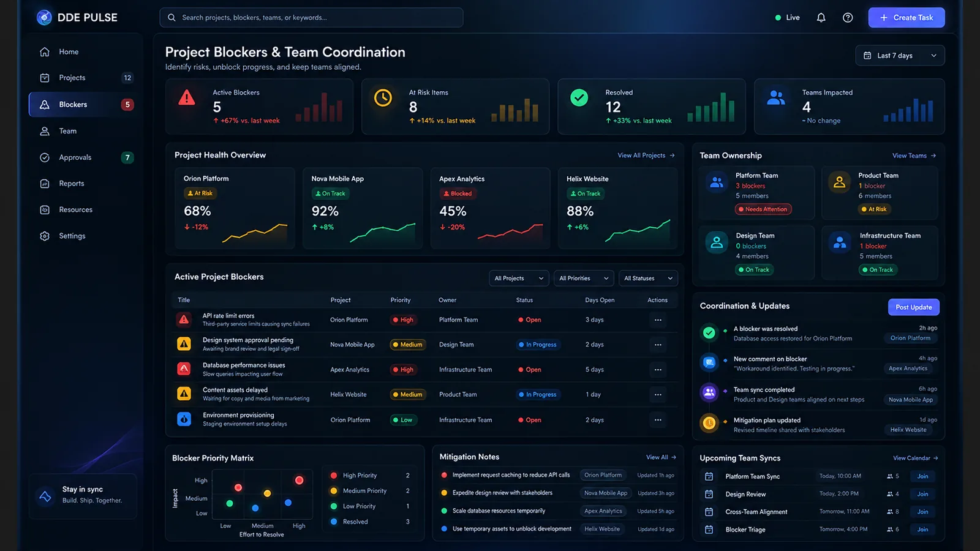Screen dimensions: 980x551
Task: Open notifications bell icon
Action: 821,18
